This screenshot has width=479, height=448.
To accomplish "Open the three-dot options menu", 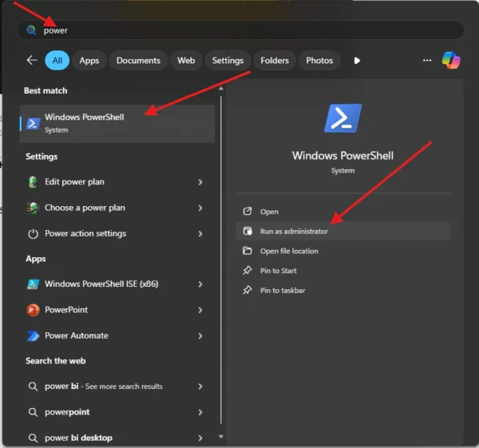I will (427, 61).
